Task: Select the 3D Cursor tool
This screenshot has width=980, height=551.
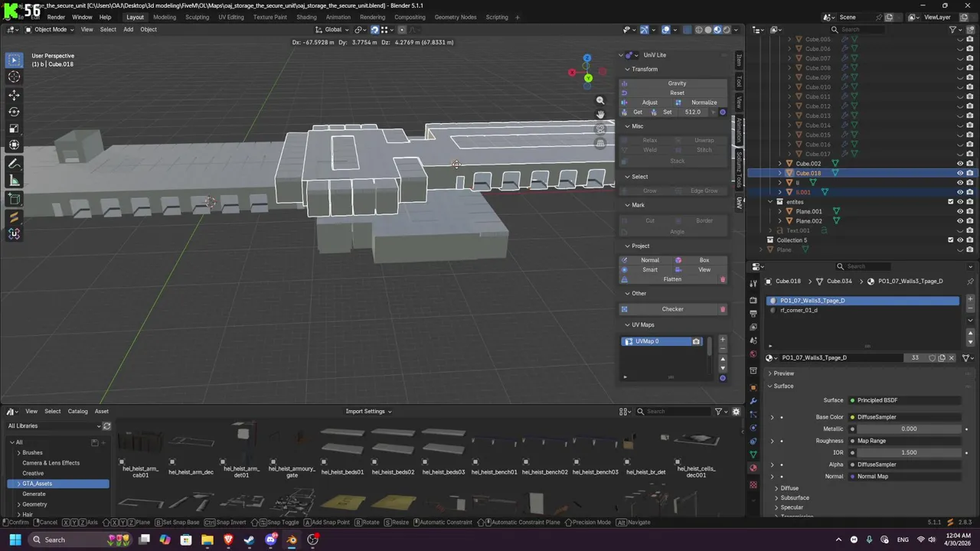Action: pos(14,77)
